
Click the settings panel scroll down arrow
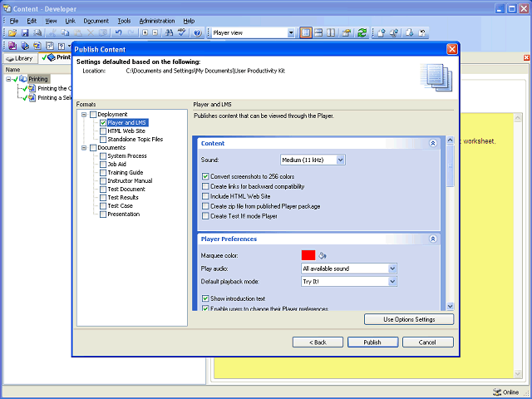tap(450, 306)
